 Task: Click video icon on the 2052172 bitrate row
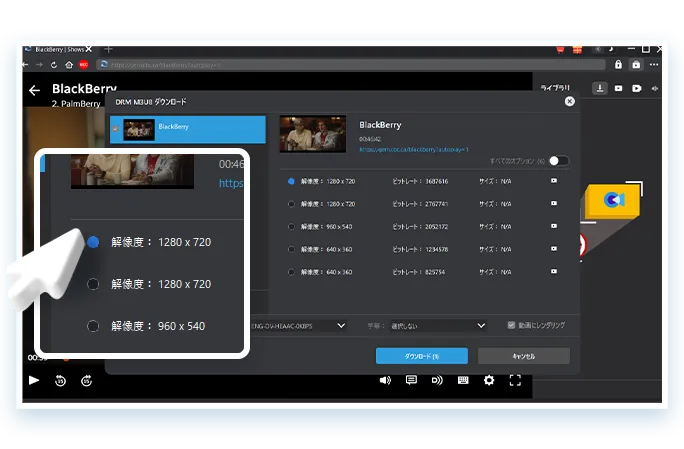click(554, 226)
